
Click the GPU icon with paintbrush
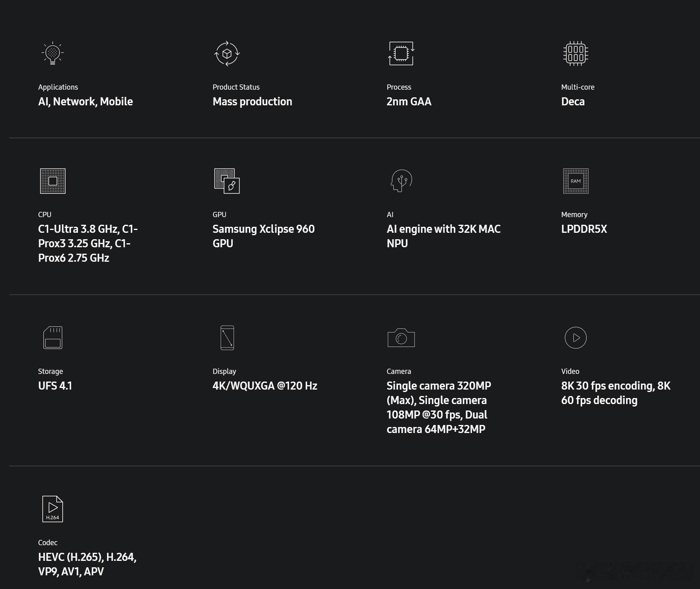click(x=227, y=181)
